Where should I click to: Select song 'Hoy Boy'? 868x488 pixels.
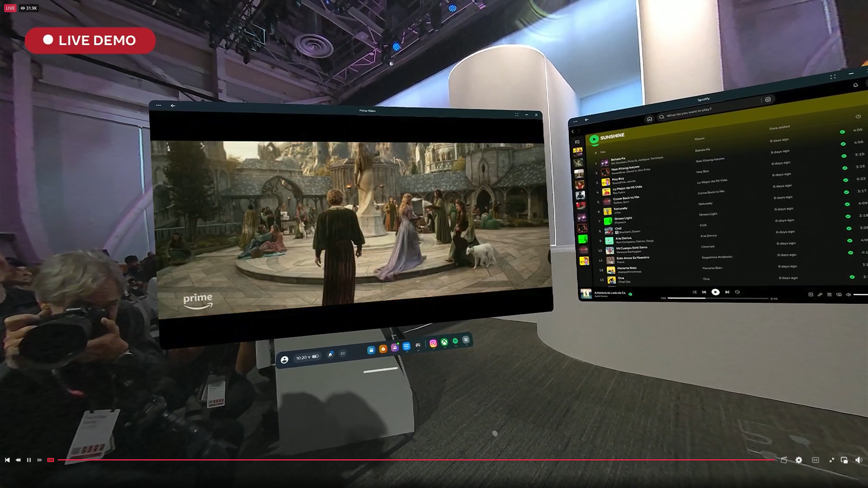[618, 179]
